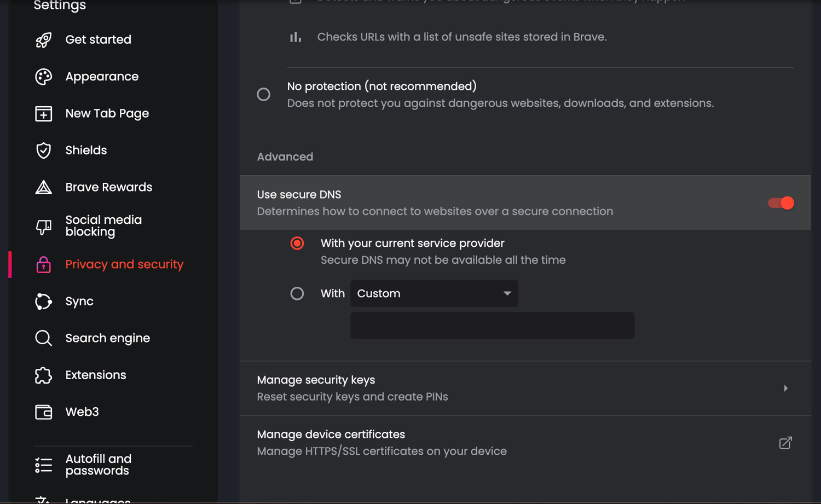Image resolution: width=821 pixels, height=504 pixels.
Task: Click the padlock Privacy and security icon
Action: tap(44, 264)
